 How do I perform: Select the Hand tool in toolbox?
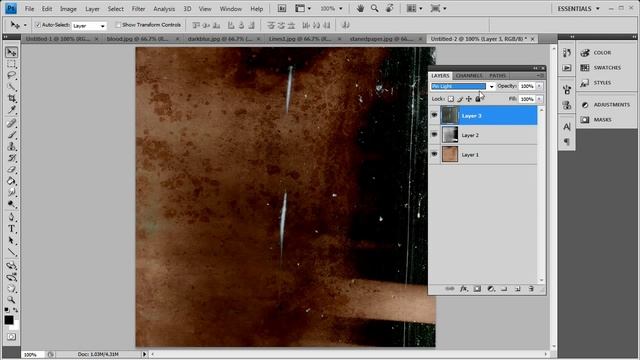point(11,288)
